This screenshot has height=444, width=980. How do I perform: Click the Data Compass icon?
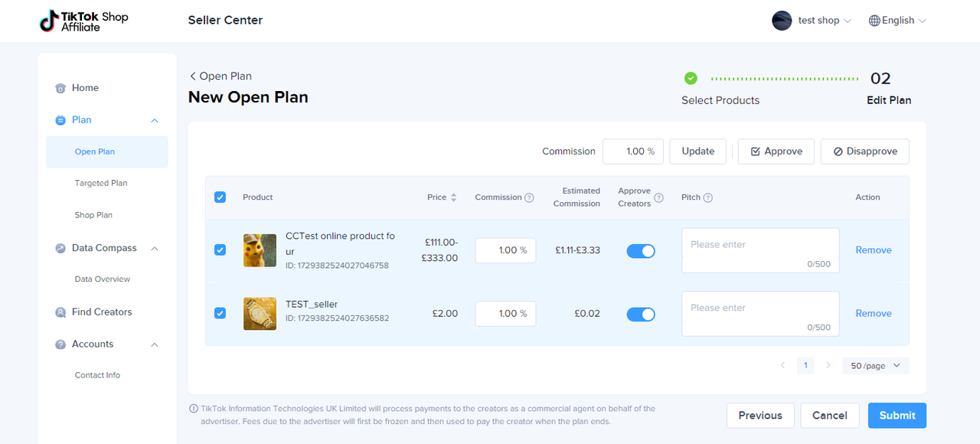[60, 249]
